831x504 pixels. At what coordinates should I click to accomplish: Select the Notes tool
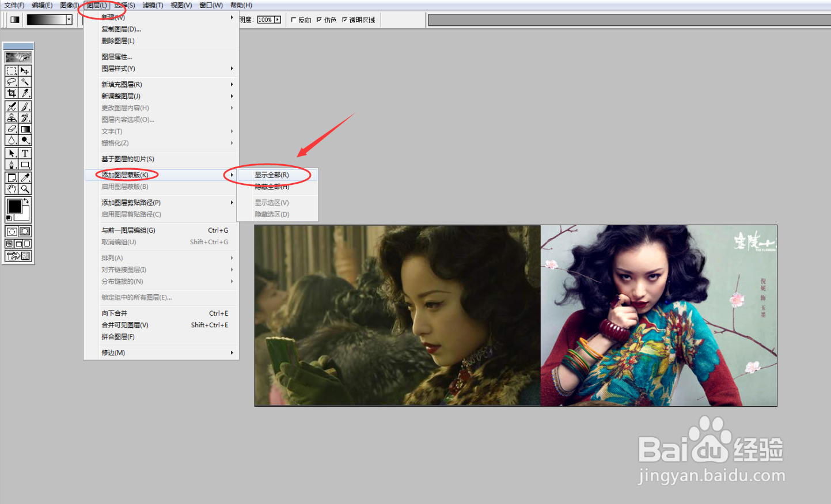click(12, 177)
